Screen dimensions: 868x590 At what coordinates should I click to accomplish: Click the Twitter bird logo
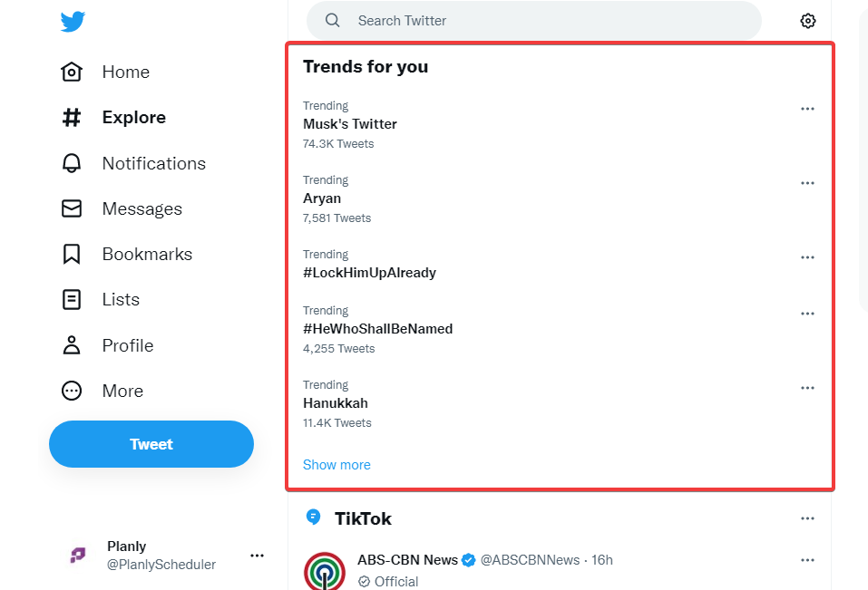point(73,22)
